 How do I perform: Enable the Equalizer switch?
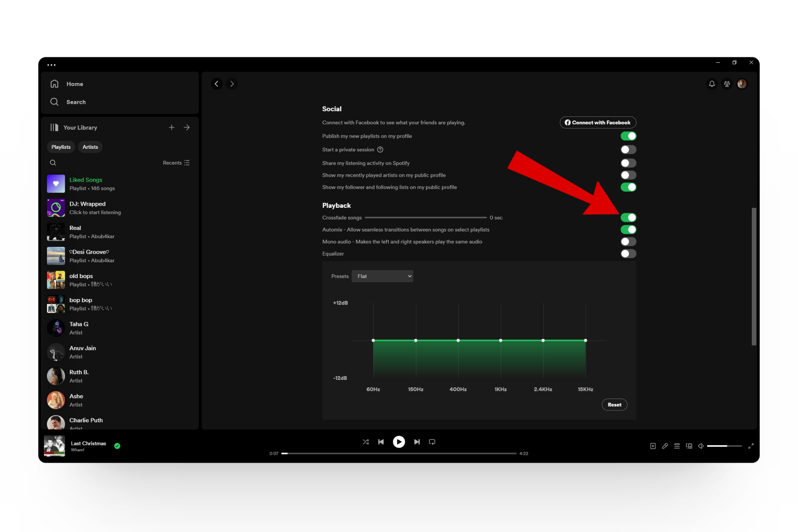pyautogui.click(x=628, y=254)
